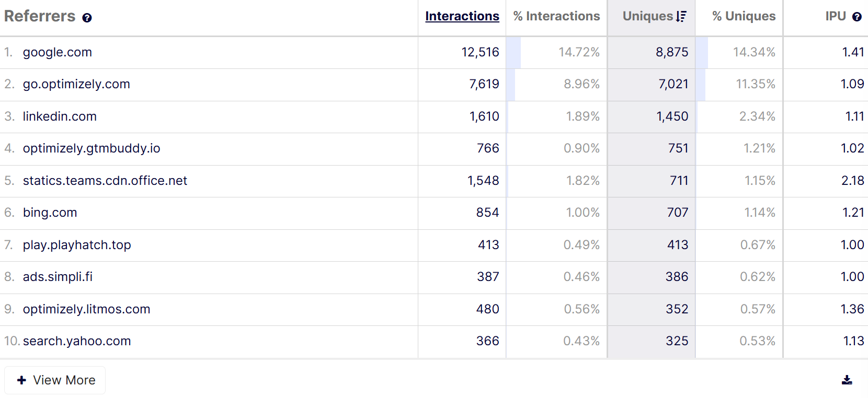Click the bing.com referrer
The width and height of the screenshot is (868, 398).
(50, 213)
